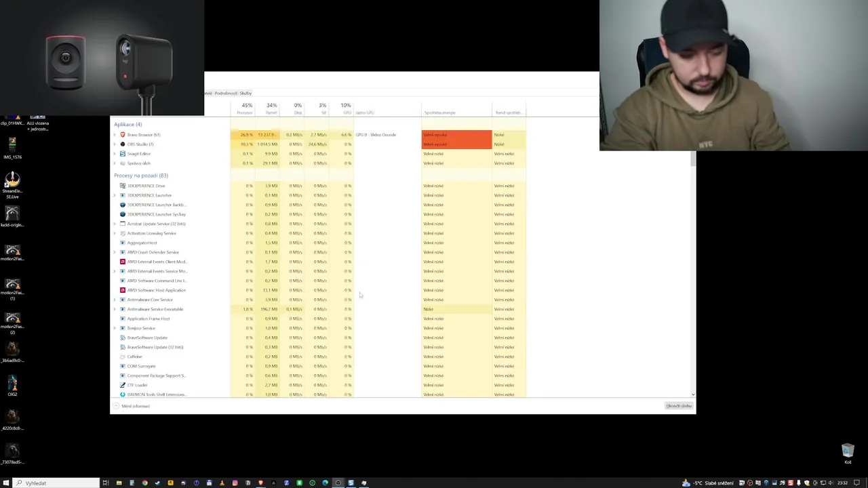Expand the Acrobat Update Service (32 bitů) row
The image size is (868, 488).
click(x=115, y=224)
